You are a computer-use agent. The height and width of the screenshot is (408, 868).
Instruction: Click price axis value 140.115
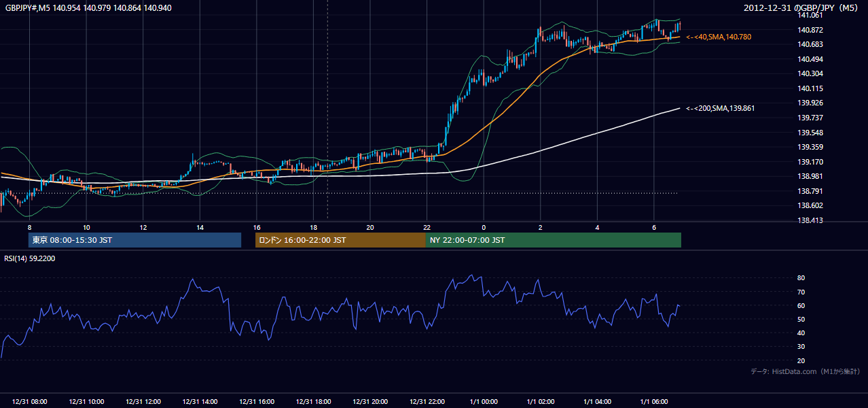point(810,88)
